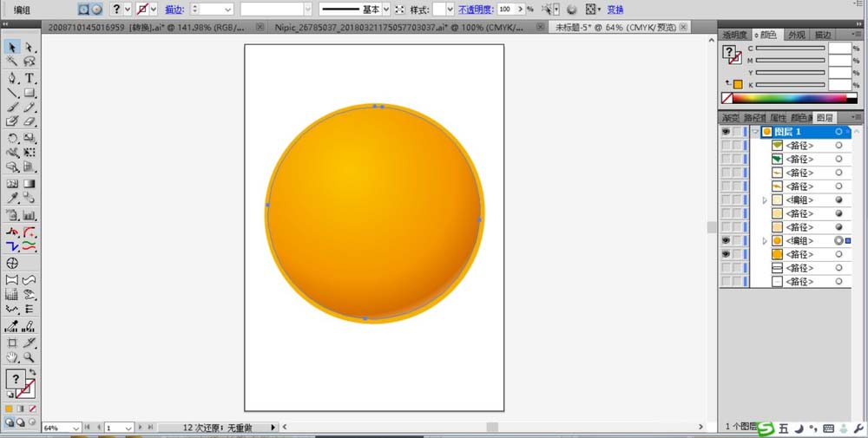This screenshot has width=868, height=438.
Task: Show the first 路径 sublayer
Action: tap(726, 146)
